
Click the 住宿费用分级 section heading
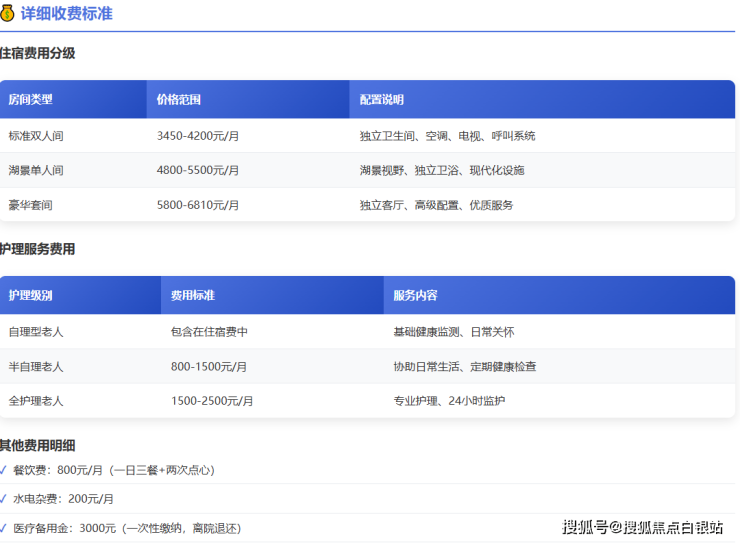point(38,53)
